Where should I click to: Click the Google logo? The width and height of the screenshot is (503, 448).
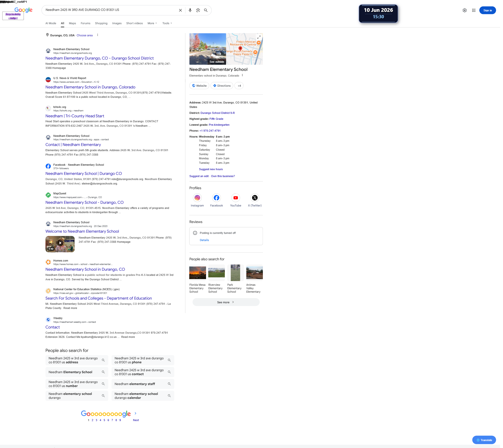23,10
